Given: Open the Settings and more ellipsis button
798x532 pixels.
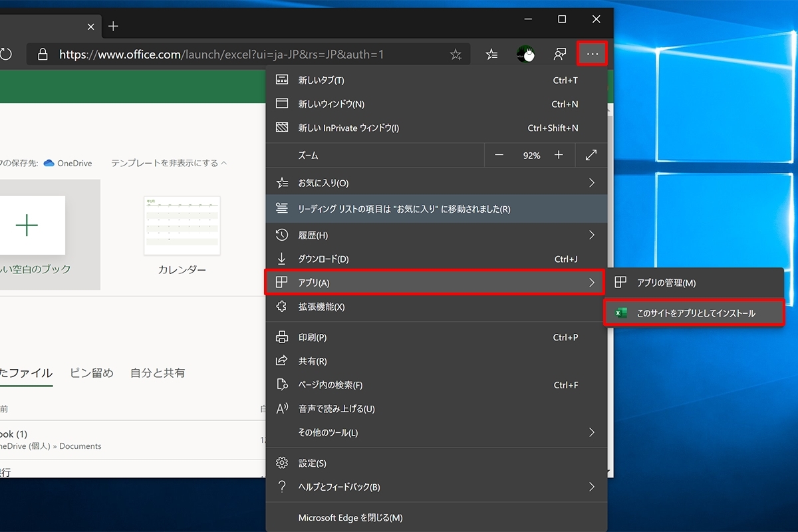Looking at the screenshot, I should point(592,54).
